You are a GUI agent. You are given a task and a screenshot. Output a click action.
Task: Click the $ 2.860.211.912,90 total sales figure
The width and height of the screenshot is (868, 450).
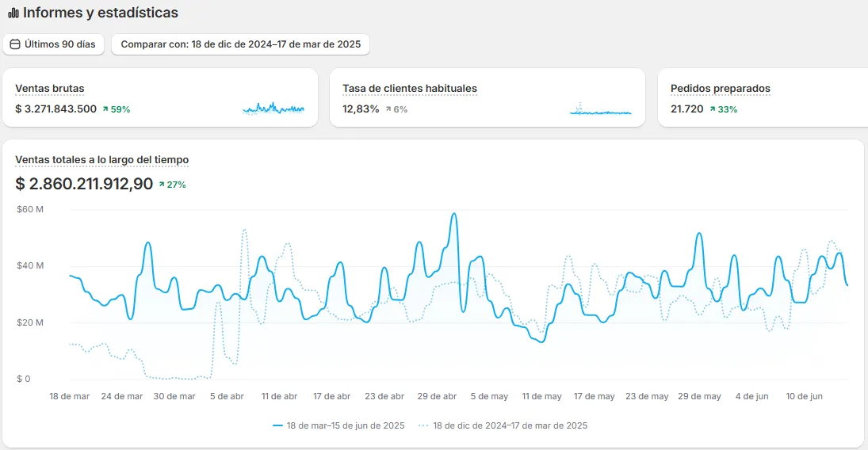84,184
